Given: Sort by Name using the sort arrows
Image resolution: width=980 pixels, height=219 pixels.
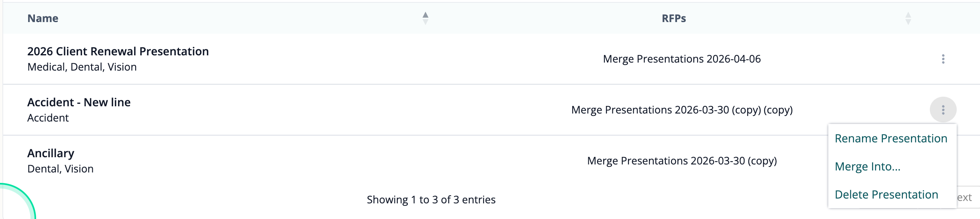Looking at the screenshot, I should 425,18.
